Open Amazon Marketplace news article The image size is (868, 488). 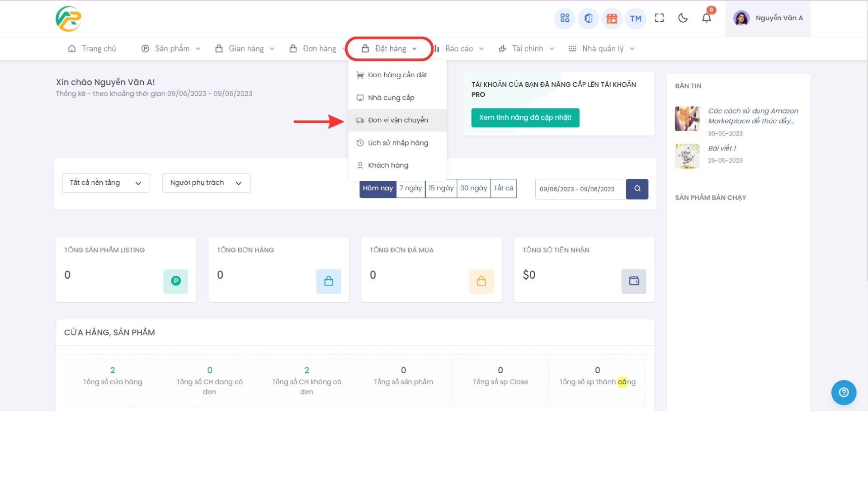point(753,116)
